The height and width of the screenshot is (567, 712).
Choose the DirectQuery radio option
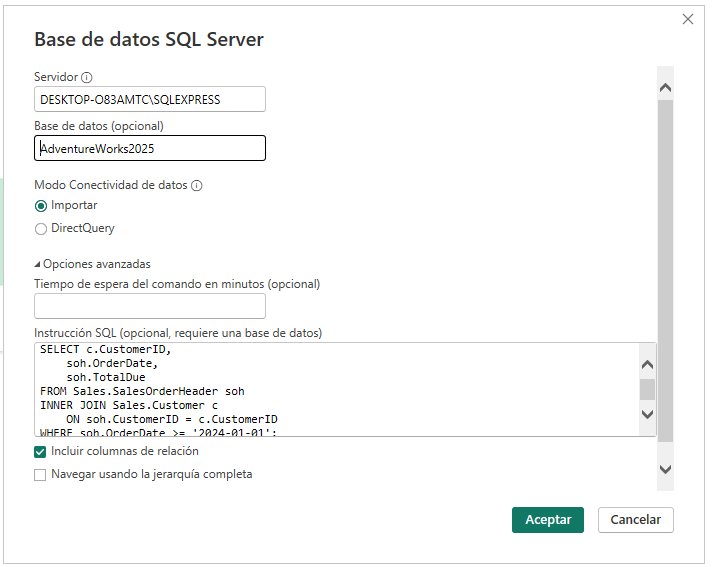click(x=41, y=228)
